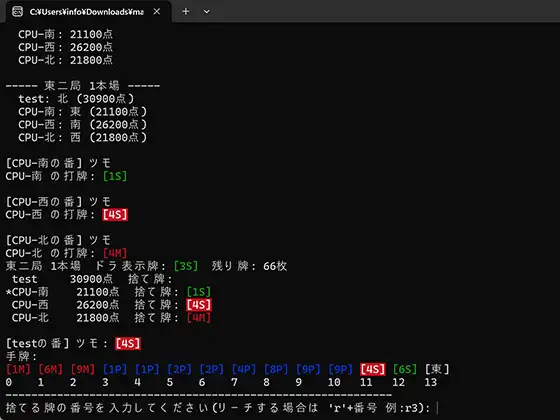560x420 pixels.
Task: Click [4S] in CPU-西 捨て牌 status row
Action: (199, 305)
